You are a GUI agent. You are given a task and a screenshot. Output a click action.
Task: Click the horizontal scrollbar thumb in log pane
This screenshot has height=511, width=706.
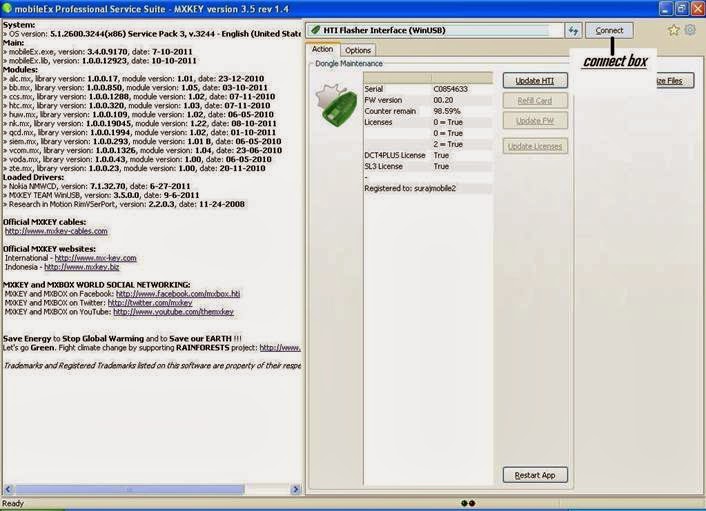130,489
